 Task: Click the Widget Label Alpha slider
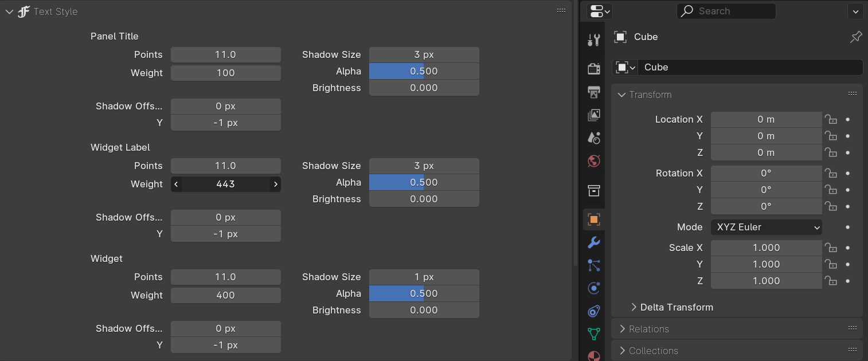pyautogui.click(x=424, y=182)
